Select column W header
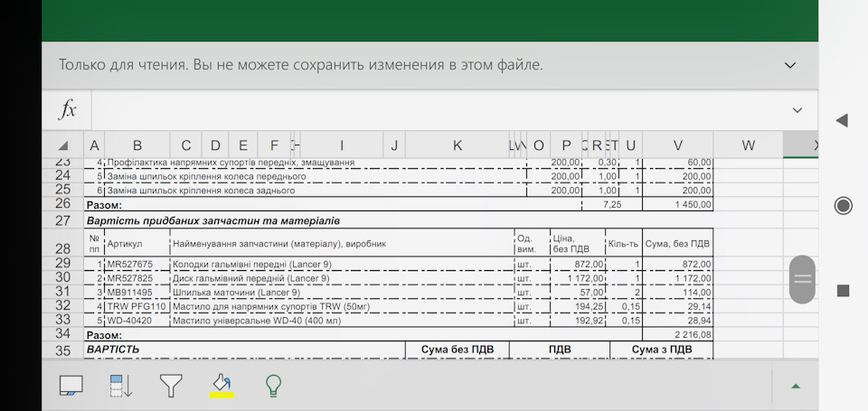Viewport: 868px width, 411px height. tap(748, 145)
